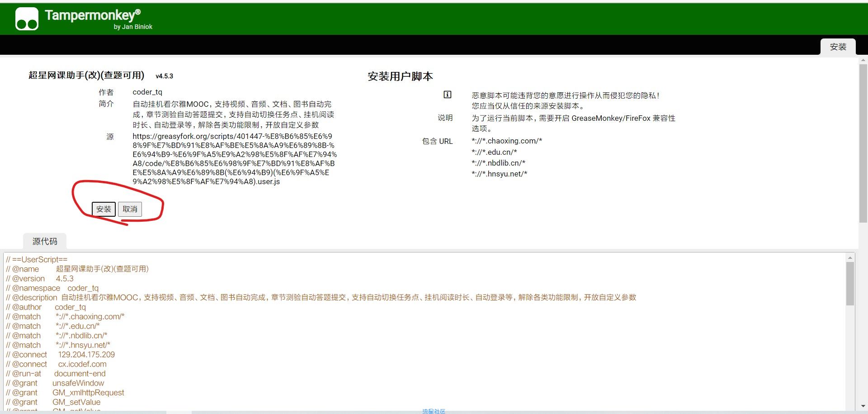Screen dimensions: 868x414
Task: Click the *://*.hnsyu.net/* include URL
Action: (499, 174)
